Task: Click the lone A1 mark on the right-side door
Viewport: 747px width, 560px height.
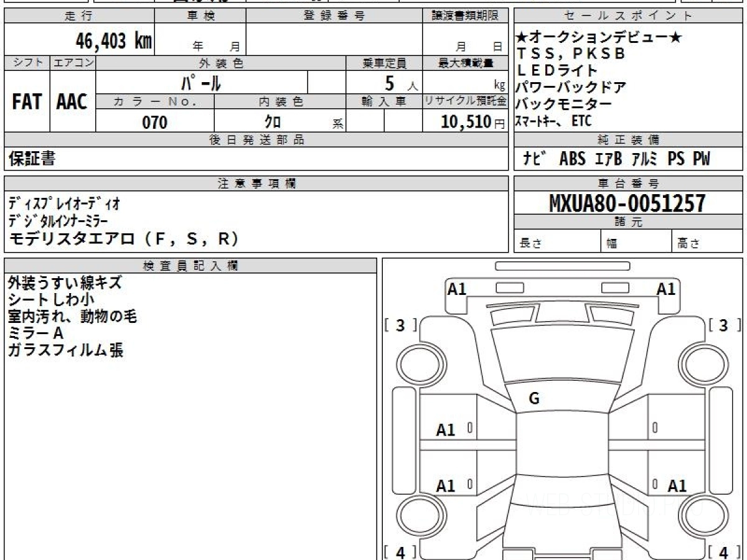Action: pos(677,486)
